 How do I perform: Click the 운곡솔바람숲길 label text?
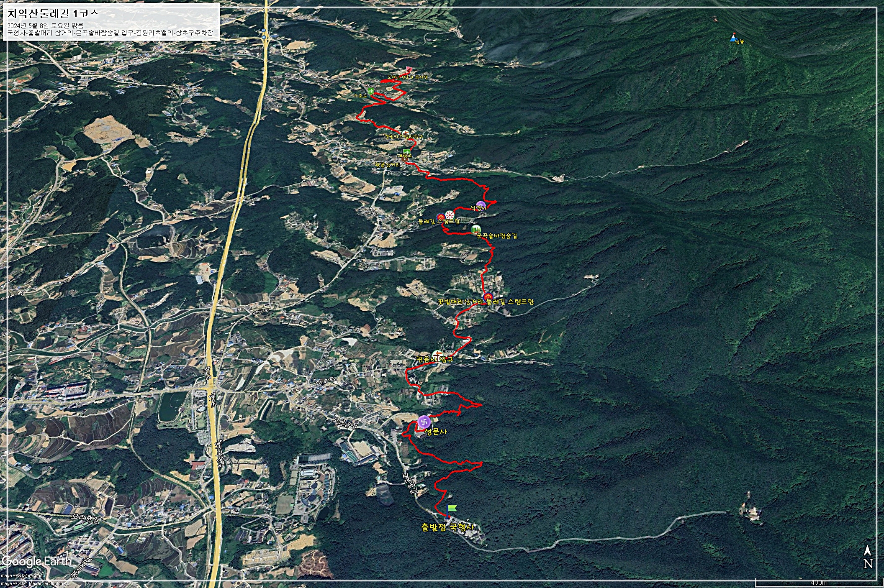[x=497, y=236]
